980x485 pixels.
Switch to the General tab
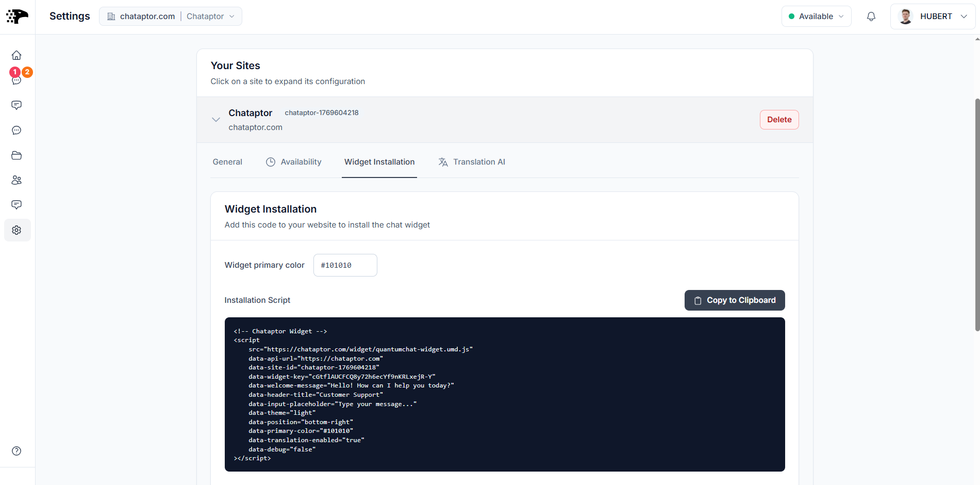(227, 162)
